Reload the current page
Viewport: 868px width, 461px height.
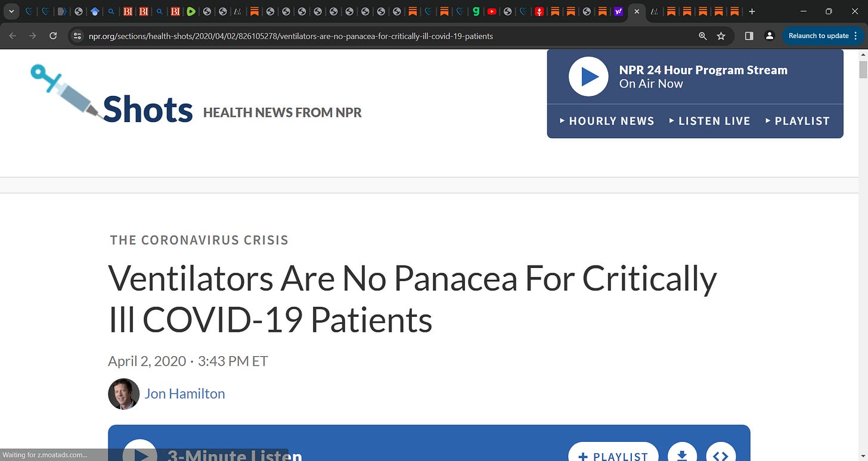pos(53,36)
